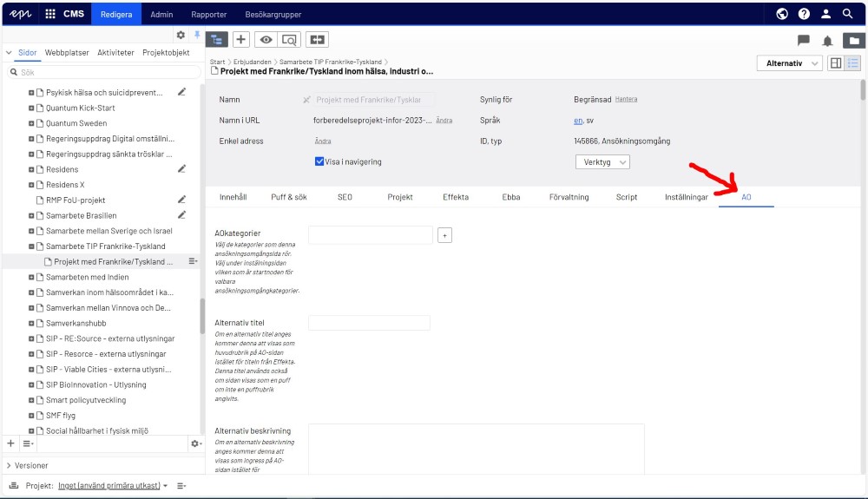Open the Alternativ dropdown
The image size is (868, 499).
click(x=789, y=63)
